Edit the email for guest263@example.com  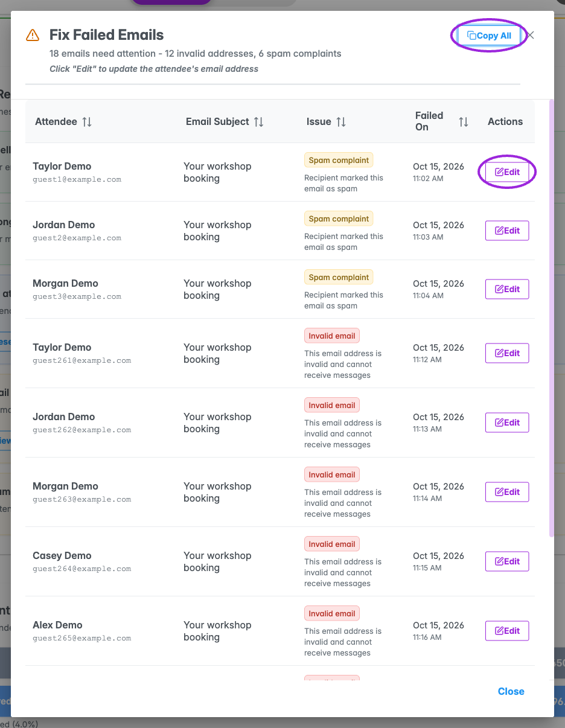pyautogui.click(x=507, y=492)
